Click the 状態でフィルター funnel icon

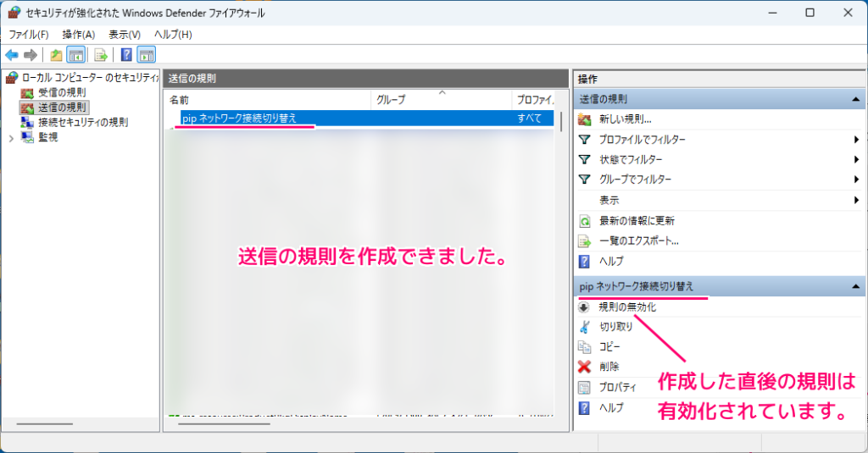click(x=585, y=159)
